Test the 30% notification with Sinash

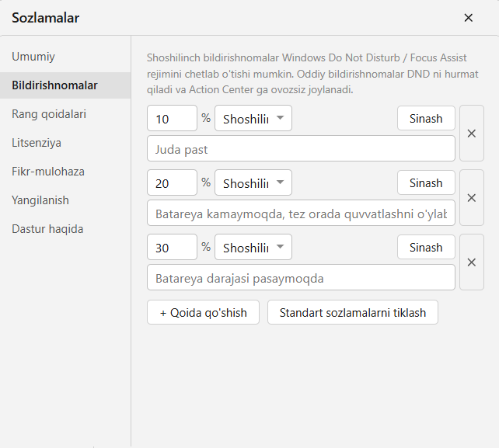click(x=426, y=247)
